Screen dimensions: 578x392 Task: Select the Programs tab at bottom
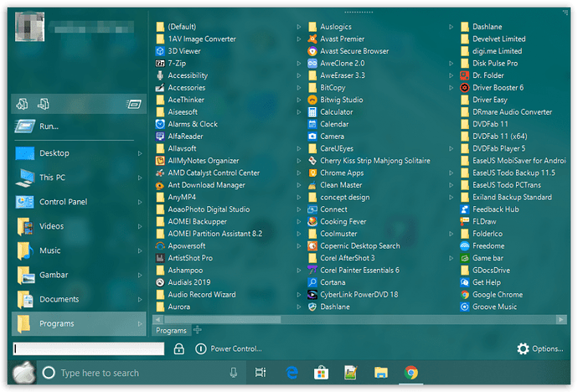pyautogui.click(x=171, y=331)
